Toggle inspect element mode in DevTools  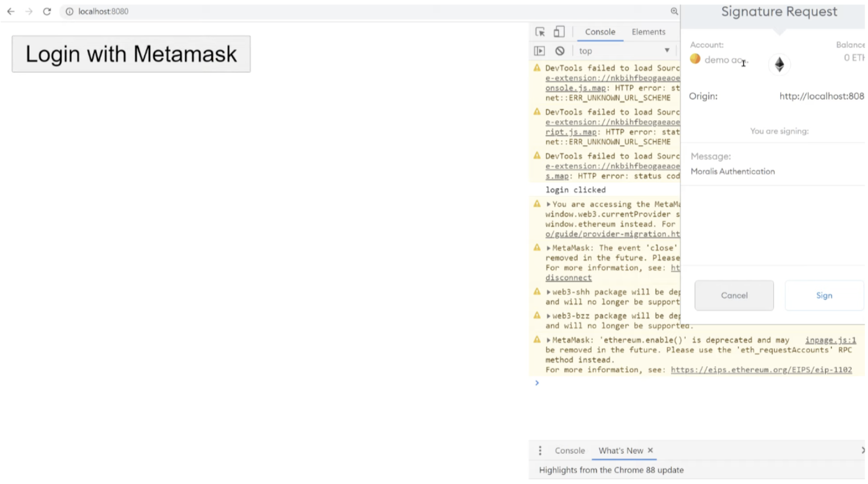coord(539,31)
